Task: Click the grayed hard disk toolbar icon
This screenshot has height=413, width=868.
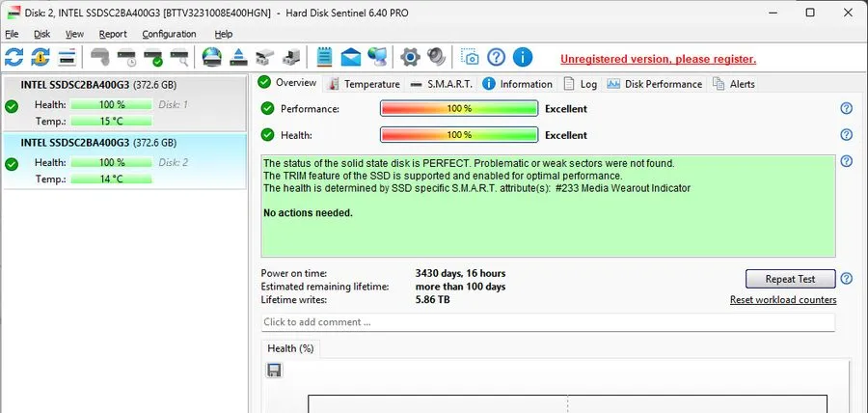Action: (99, 57)
